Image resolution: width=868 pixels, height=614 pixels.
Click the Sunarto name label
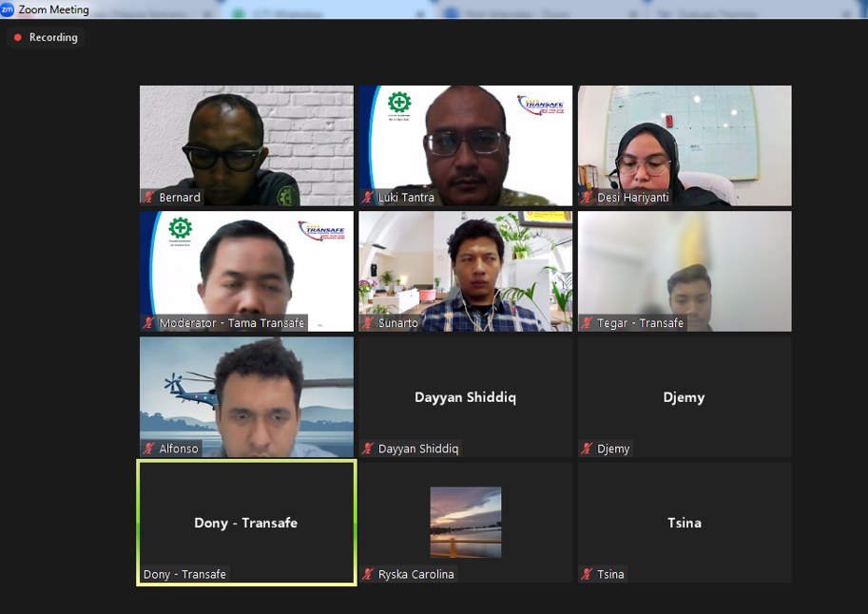tap(398, 323)
